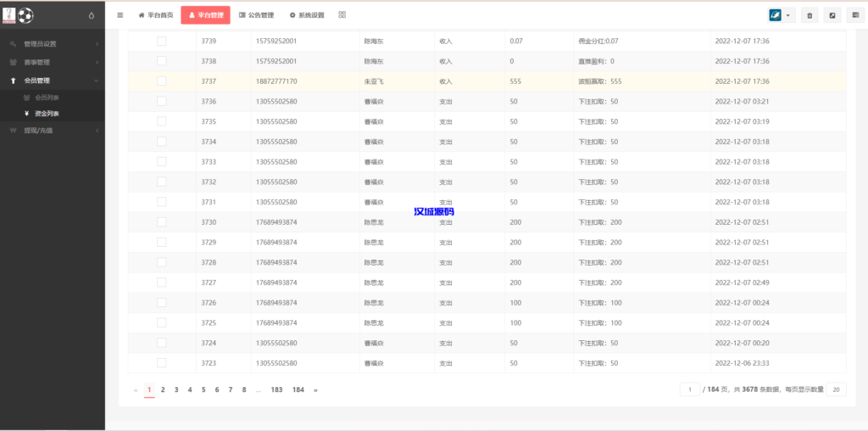Tick the checkbox for row 3727

tap(162, 283)
